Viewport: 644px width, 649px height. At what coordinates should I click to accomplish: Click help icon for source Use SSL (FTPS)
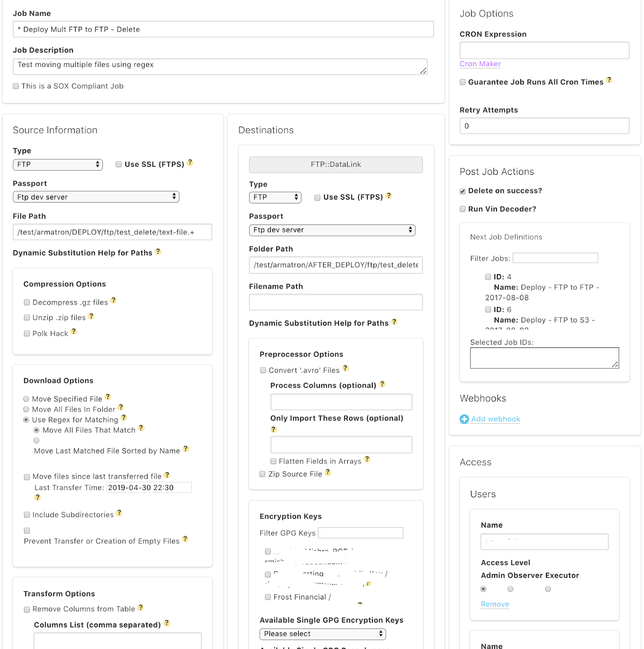[x=190, y=162]
